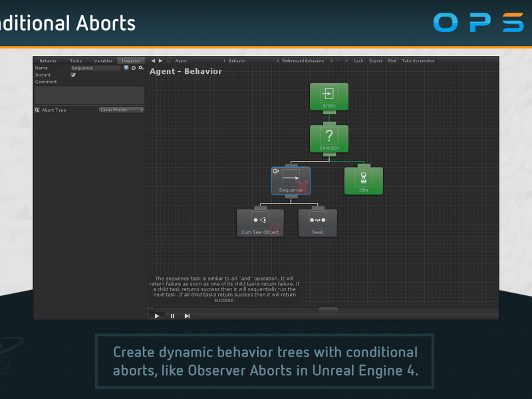Select the Sequence task node

click(x=291, y=181)
